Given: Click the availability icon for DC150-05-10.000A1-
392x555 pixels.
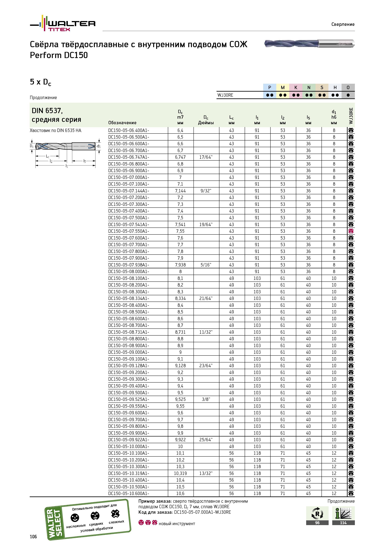Looking at the screenshot, I should coord(351,446).
